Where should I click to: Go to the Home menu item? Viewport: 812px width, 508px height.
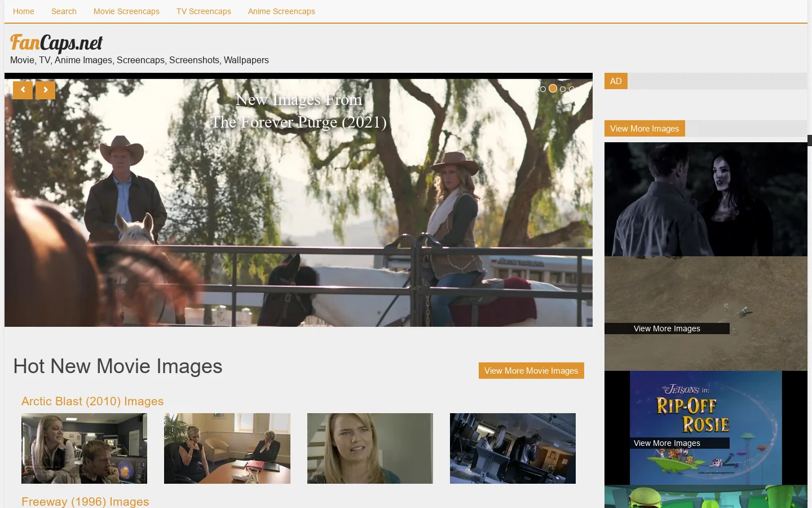24,11
